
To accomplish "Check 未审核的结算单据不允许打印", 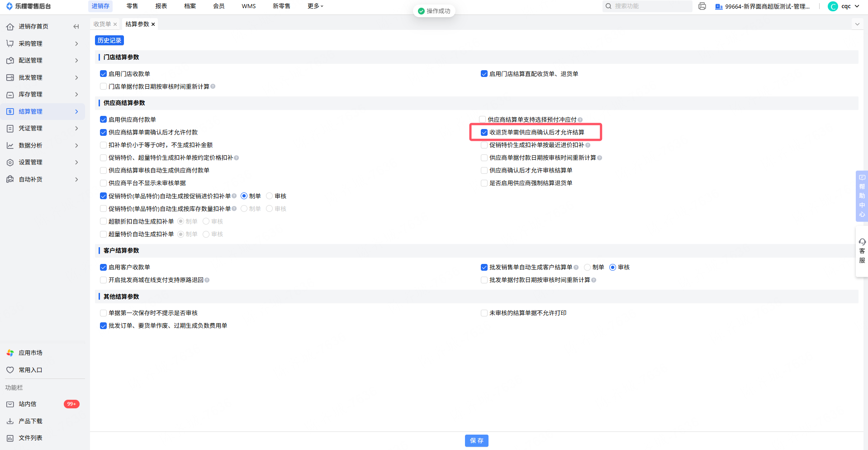I will [x=484, y=313].
